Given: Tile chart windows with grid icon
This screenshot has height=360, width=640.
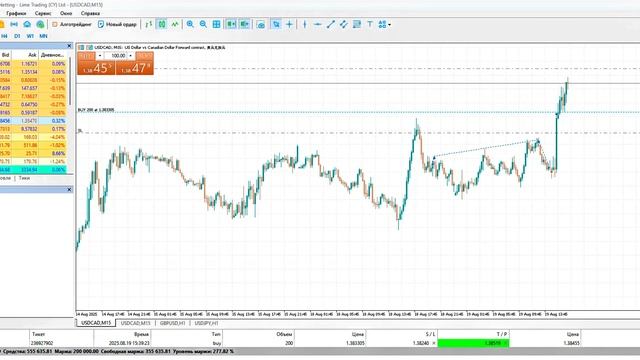Looking at the screenshot, I should (x=216, y=24).
